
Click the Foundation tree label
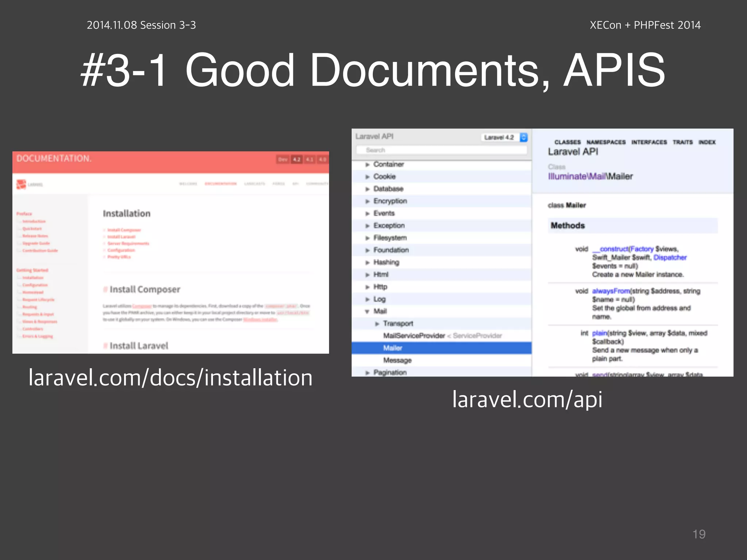pos(391,250)
